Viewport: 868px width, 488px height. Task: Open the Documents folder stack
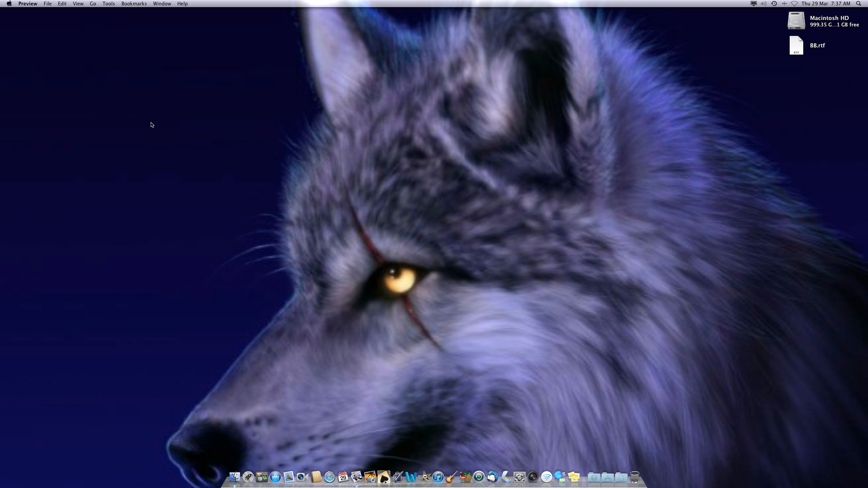(x=621, y=477)
